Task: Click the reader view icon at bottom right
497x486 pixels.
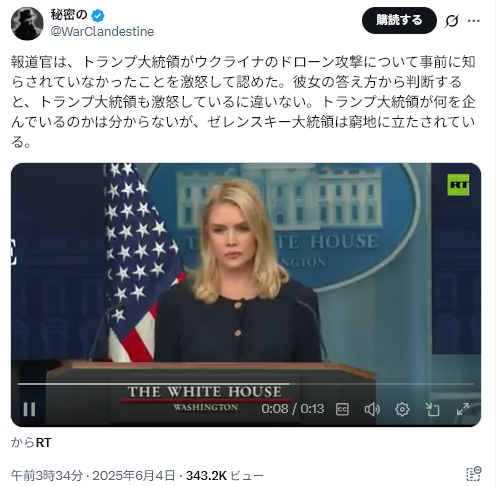Action: coord(474,474)
